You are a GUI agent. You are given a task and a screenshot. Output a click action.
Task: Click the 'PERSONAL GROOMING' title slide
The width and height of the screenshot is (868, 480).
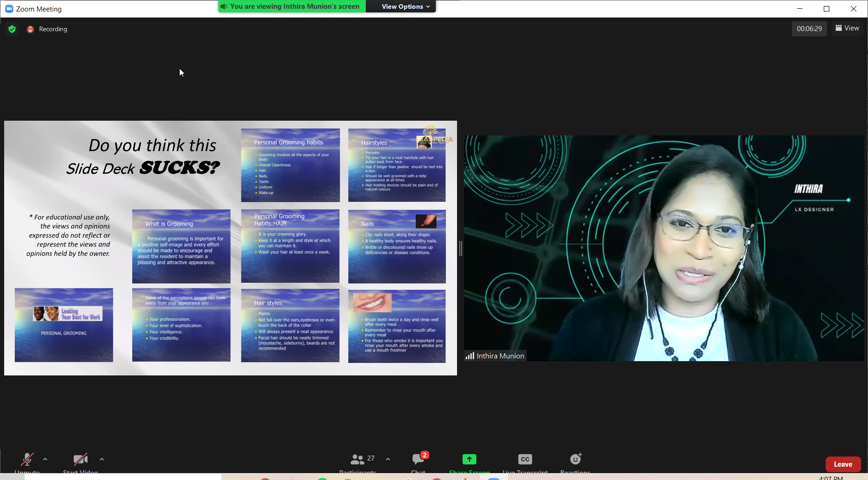(64, 325)
